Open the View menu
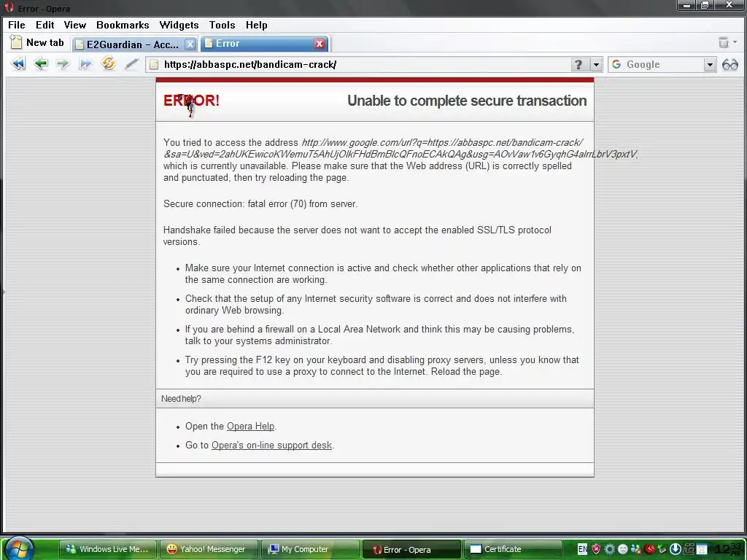The height and width of the screenshot is (560, 747). click(x=75, y=25)
